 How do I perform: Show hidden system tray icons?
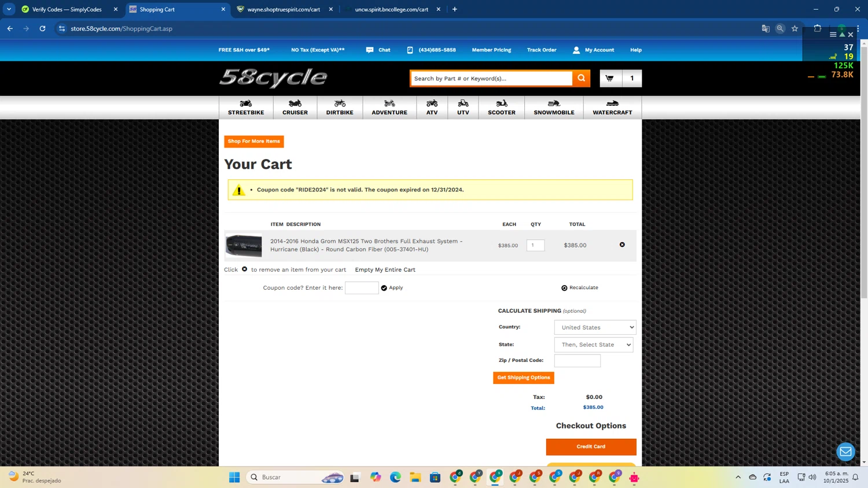pyautogui.click(x=738, y=477)
